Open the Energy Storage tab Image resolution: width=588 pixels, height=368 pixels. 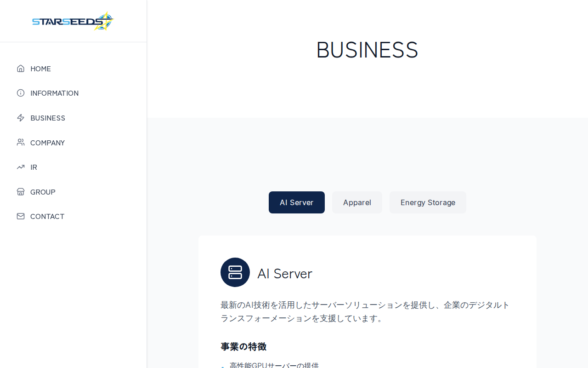click(428, 202)
